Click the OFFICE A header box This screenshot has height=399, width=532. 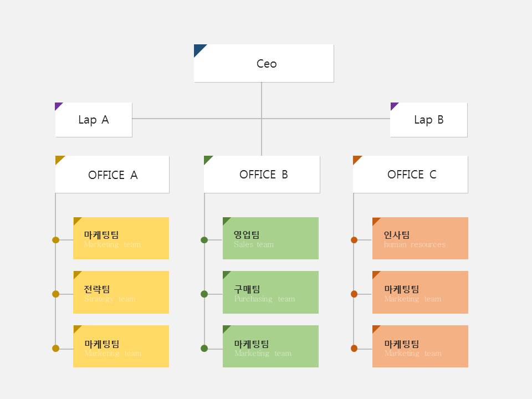point(112,175)
